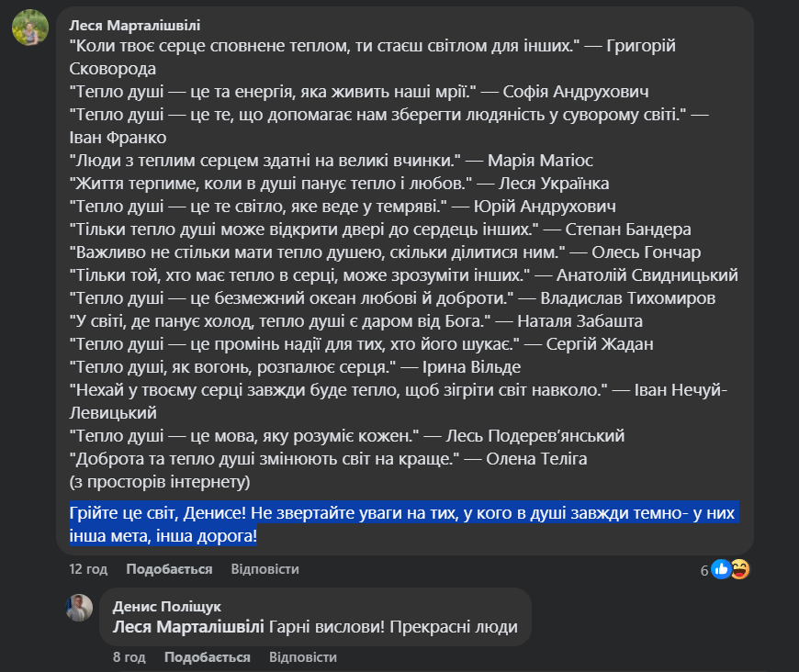Like the comment posted 12 год ago
Viewport: 799px width, 672px height.
(169, 569)
